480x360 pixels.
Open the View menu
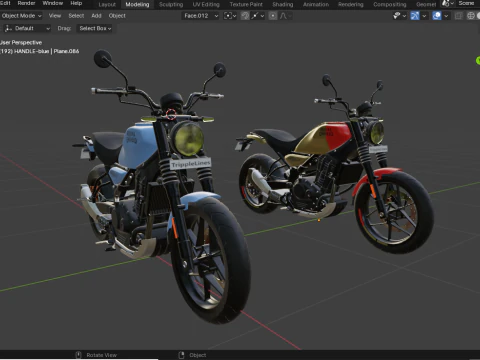(x=55, y=16)
